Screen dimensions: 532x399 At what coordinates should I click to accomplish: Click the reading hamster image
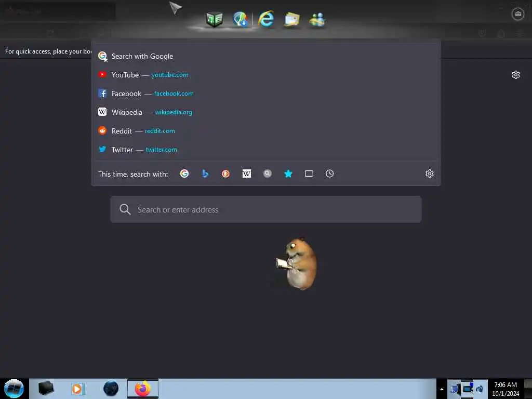(x=297, y=263)
